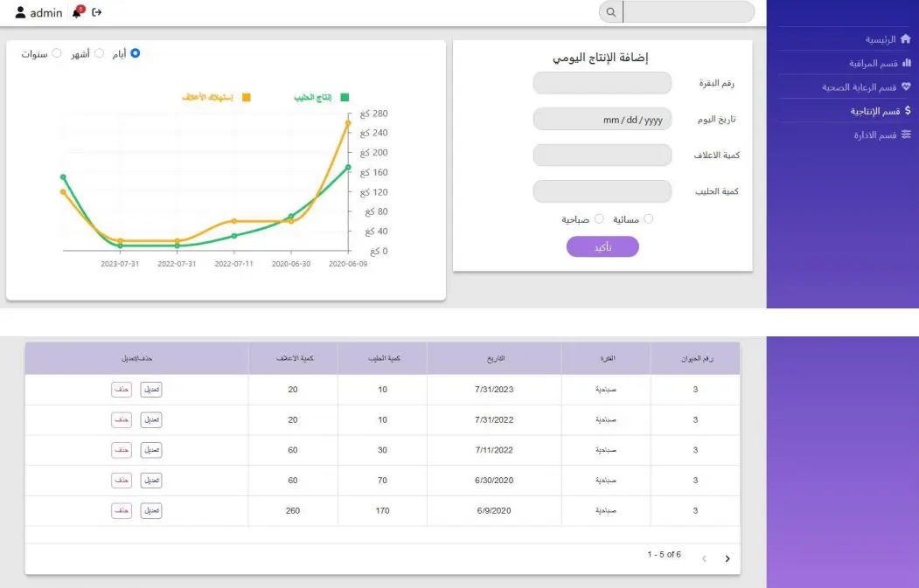Click the dollar icon beside قسم الإنتاجية

click(x=907, y=110)
